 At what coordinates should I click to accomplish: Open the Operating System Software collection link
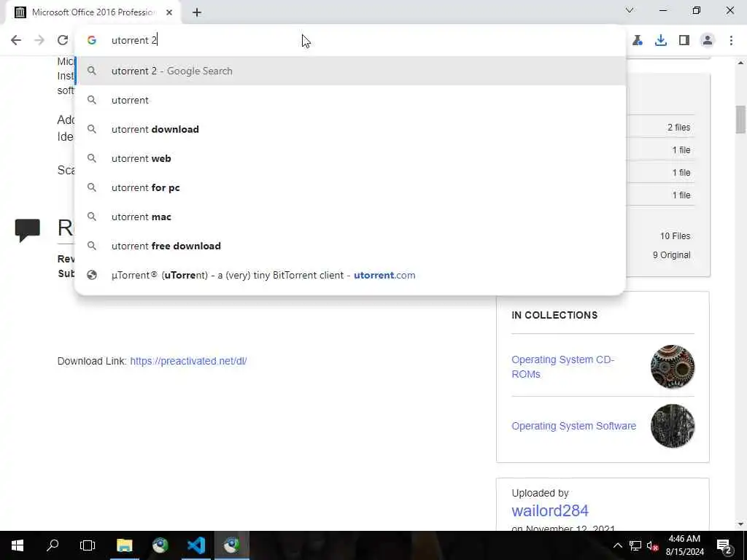pyautogui.click(x=573, y=426)
